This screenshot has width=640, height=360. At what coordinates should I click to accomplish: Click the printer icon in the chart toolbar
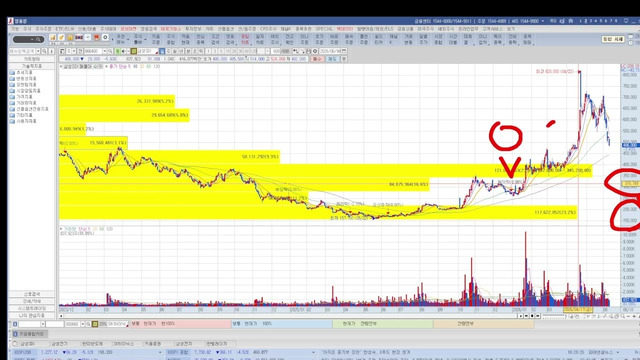[x=309, y=51]
